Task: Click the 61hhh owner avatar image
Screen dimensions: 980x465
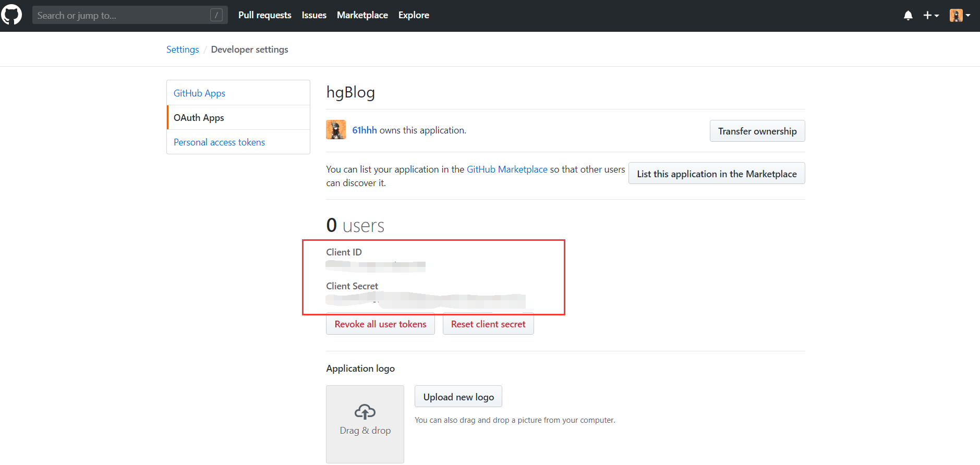Action: coord(336,130)
